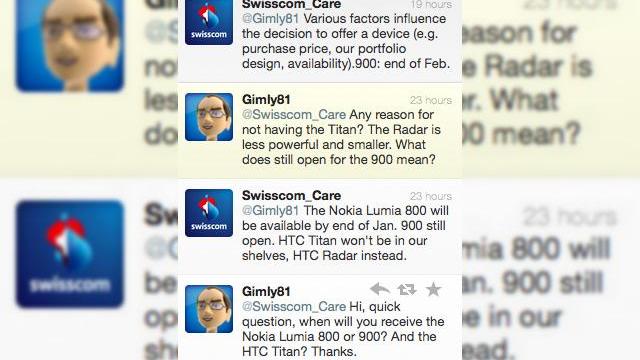Open the Gimly81 username on the Titan tweet
640x360 pixels.
(266, 99)
